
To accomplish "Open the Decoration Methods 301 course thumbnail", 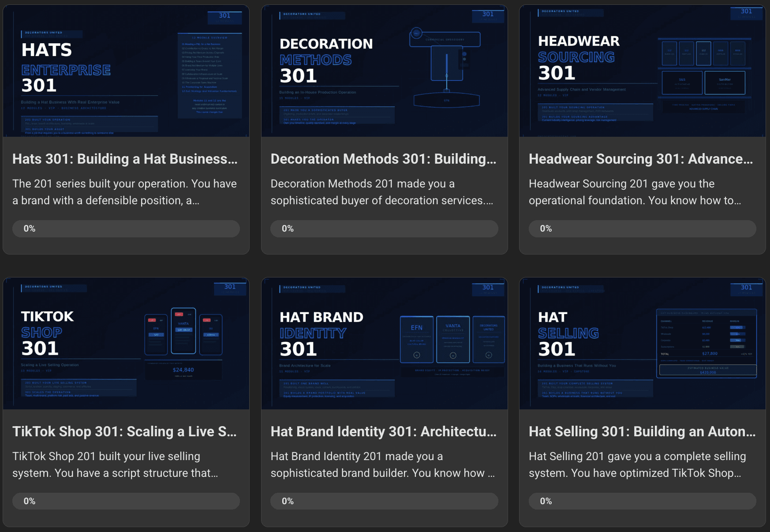I will tap(385, 71).
